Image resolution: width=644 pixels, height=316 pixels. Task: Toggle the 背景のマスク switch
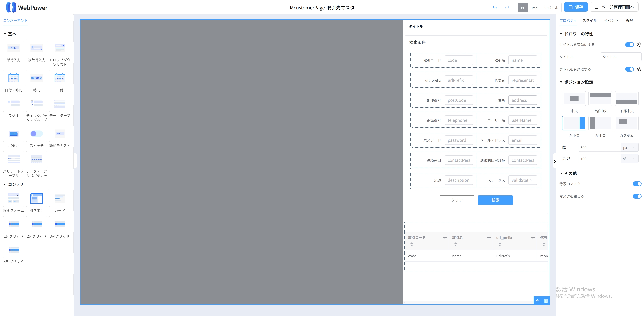pos(637,184)
